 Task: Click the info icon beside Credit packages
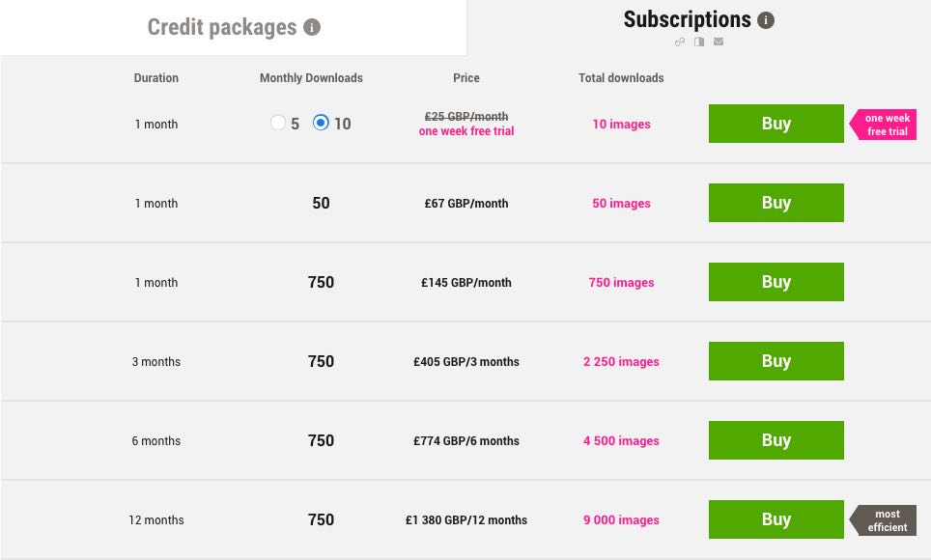(x=312, y=27)
